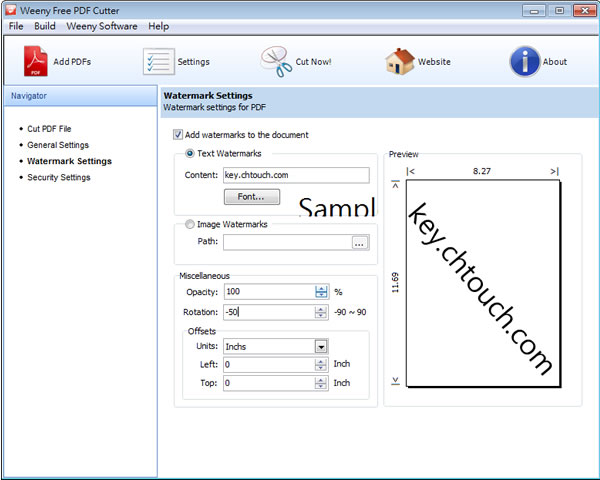Adjust the Rotation spinner arrows

click(321, 312)
